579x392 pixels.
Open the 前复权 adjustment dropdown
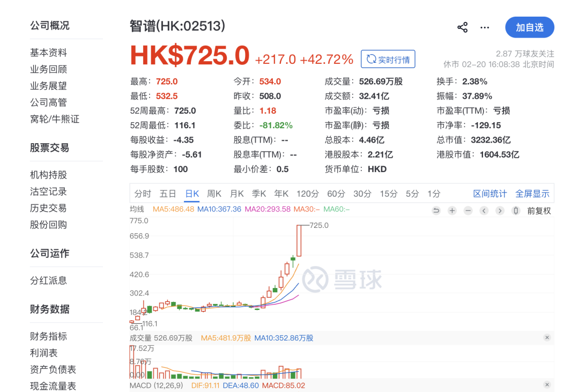click(539, 211)
